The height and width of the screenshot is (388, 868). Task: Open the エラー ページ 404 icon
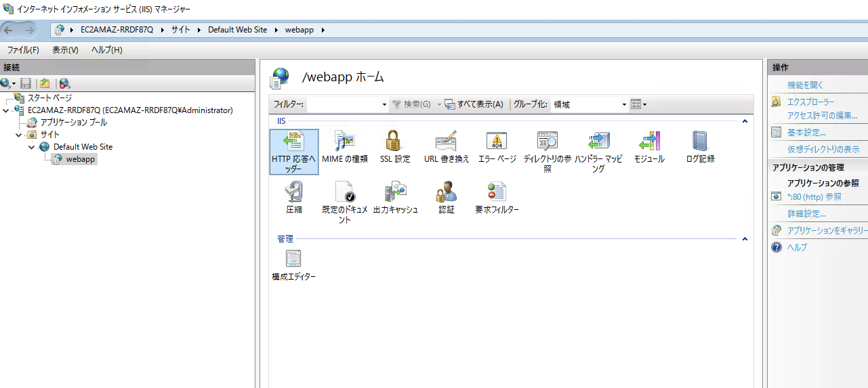coord(497,141)
